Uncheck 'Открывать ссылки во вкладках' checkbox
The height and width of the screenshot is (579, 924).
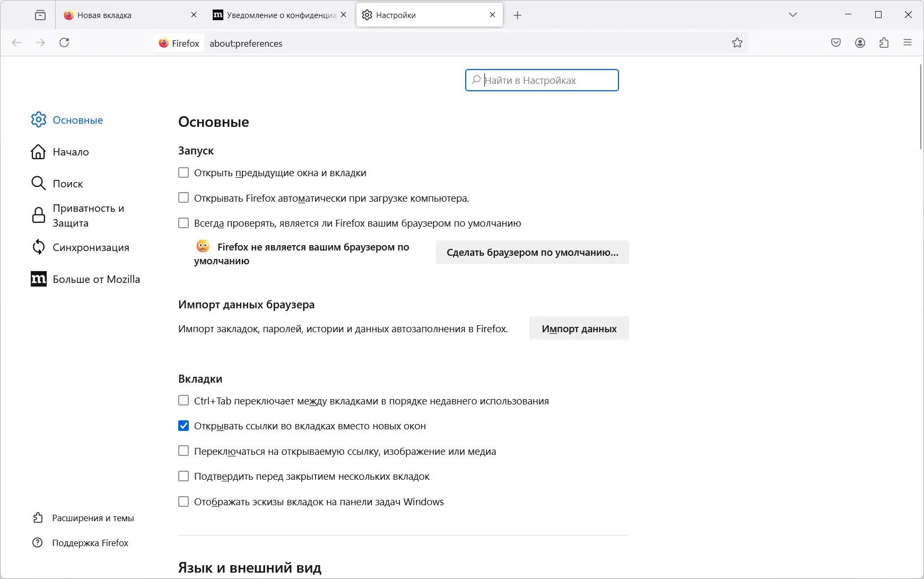click(184, 426)
